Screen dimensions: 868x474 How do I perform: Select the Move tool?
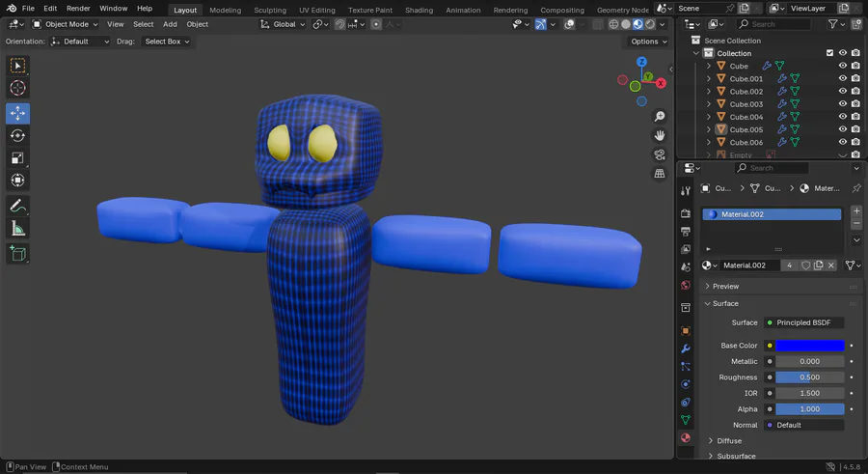coord(17,113)
